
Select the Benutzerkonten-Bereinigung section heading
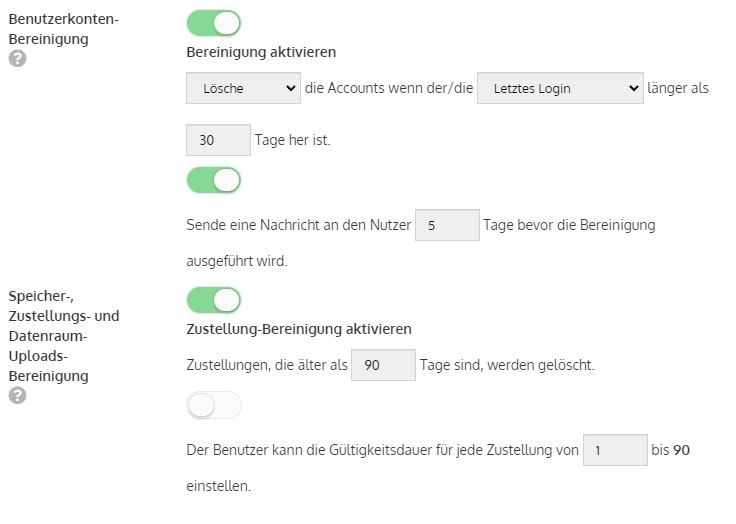pyautogui.click(x=64, y=29)
